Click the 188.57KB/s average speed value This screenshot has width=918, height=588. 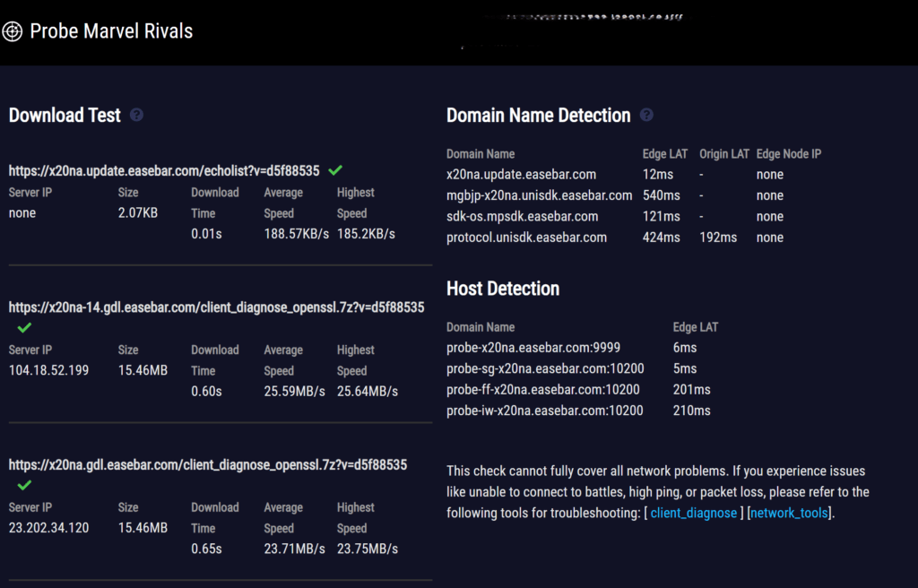296,234
